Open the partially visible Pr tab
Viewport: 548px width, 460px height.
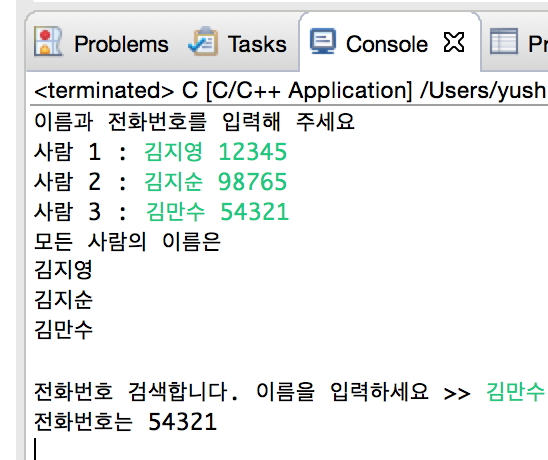[x=538, y=44]
